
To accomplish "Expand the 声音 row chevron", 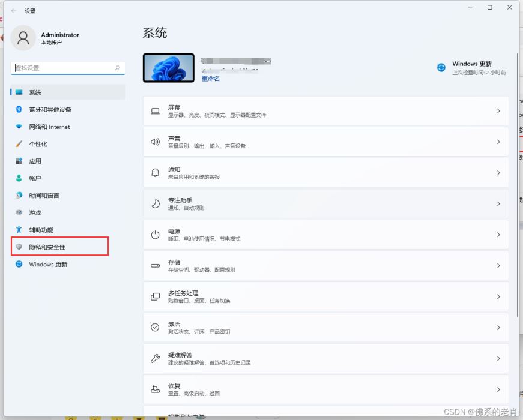I will 498,142.
